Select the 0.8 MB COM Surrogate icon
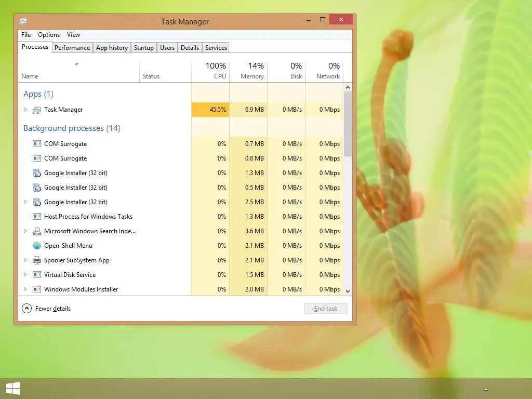The width and height of the screenshot is (532, 399). point(37,158)
